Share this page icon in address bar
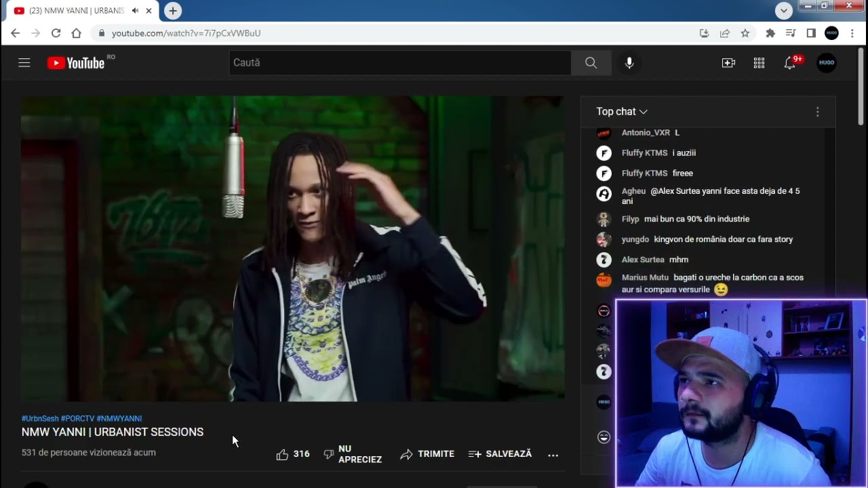Image resolution: width=868 pixels, height=488 pixels. (x=725, y=33)
